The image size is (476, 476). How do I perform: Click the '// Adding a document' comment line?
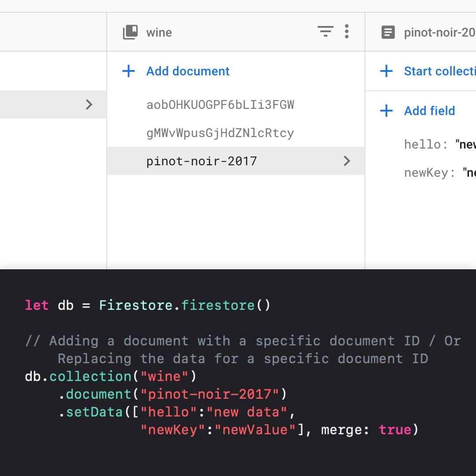[x=243, y=341]
